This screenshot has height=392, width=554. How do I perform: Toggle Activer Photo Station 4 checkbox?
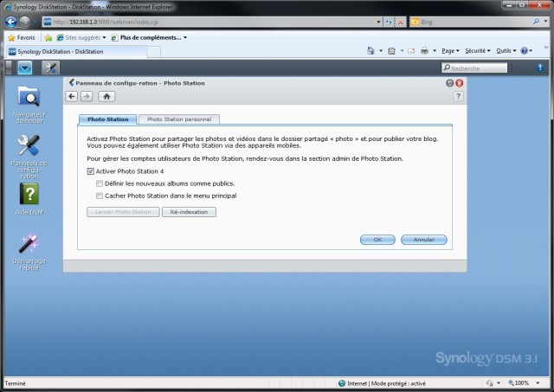(x=90, y=171)
